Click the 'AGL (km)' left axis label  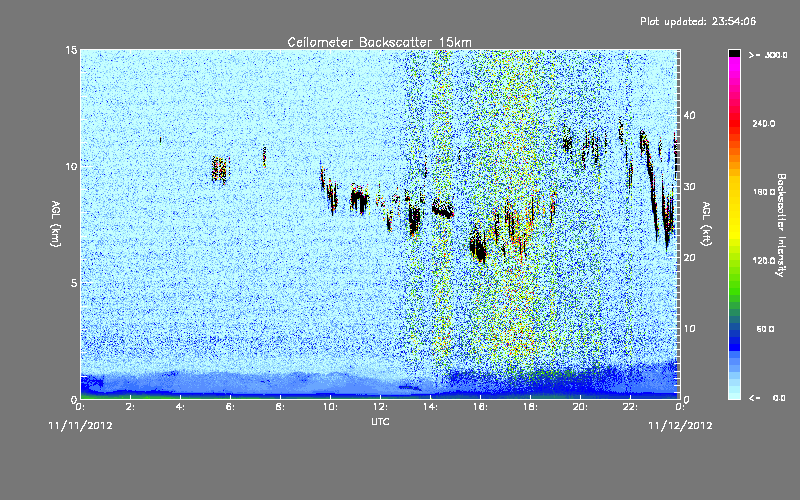[x=56, y=223]
